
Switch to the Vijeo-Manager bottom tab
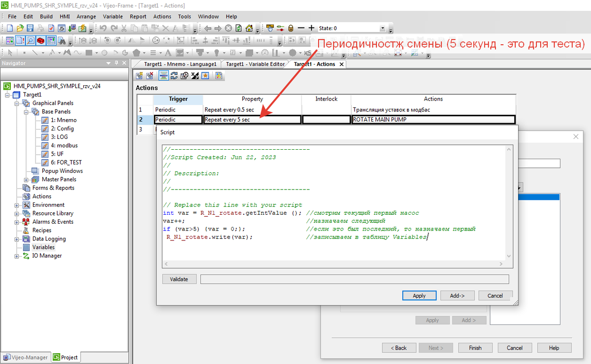(x=26, y=357)
